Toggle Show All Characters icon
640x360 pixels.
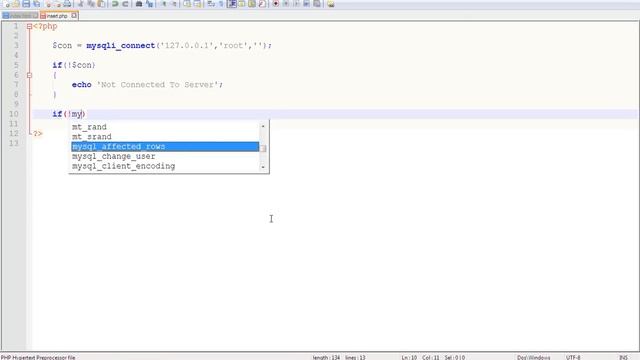pyautogui.click(x=221, y=4)
